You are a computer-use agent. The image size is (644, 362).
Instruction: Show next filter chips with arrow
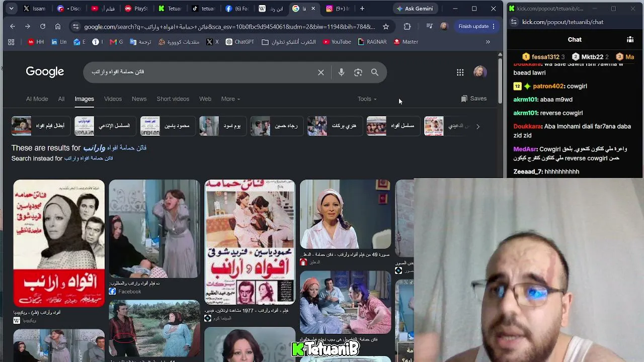pos(477,126)
